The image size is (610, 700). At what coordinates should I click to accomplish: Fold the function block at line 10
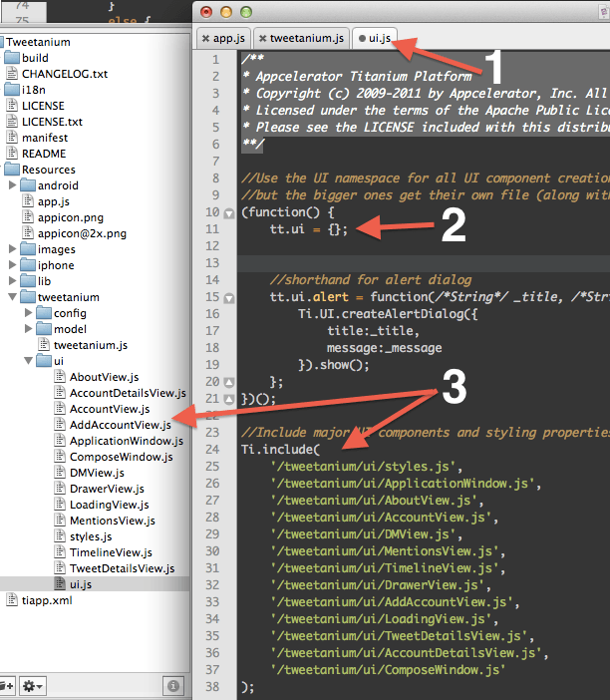tap(229, 213)
